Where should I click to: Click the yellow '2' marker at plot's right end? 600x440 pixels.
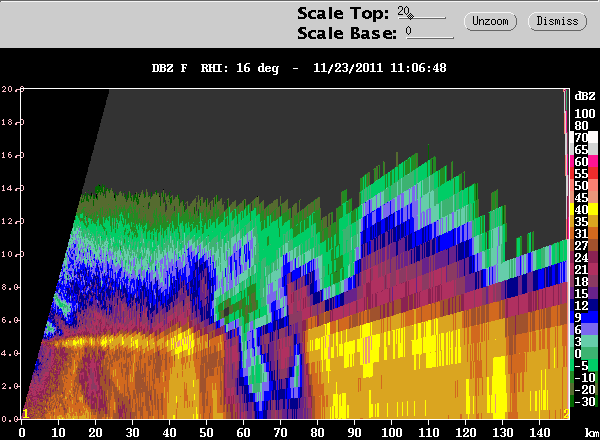(566, 414)
